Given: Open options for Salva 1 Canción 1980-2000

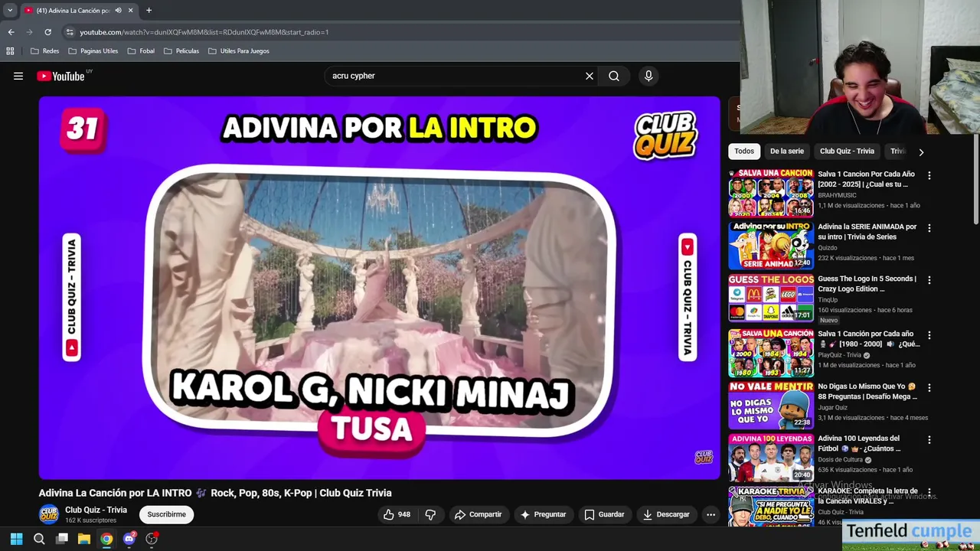Looking at the screenshot, I should click(929, 335).
